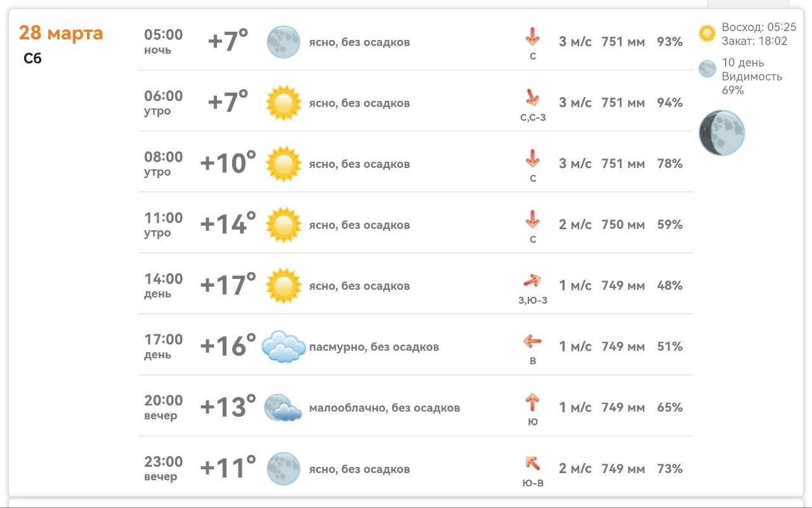812x508 pixels.
Task: Click the 93% humidity value
Action: [670, 42]
